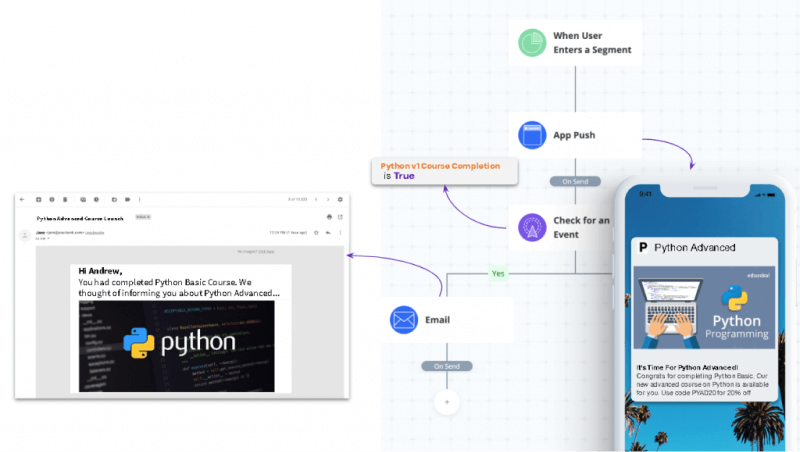Click On Send label below Email node
This screenshot has height=452, width=800.
[446, 367]
